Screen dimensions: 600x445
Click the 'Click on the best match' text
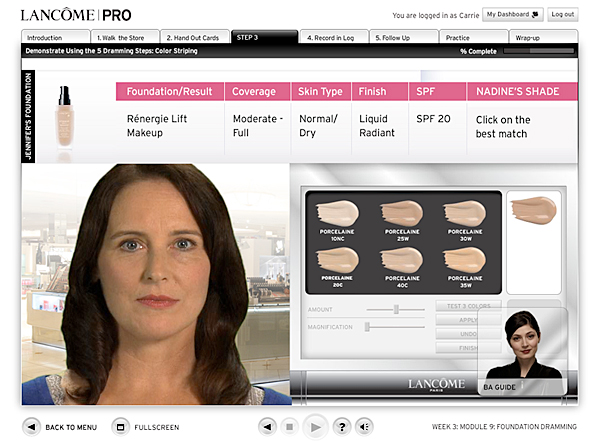503,127
